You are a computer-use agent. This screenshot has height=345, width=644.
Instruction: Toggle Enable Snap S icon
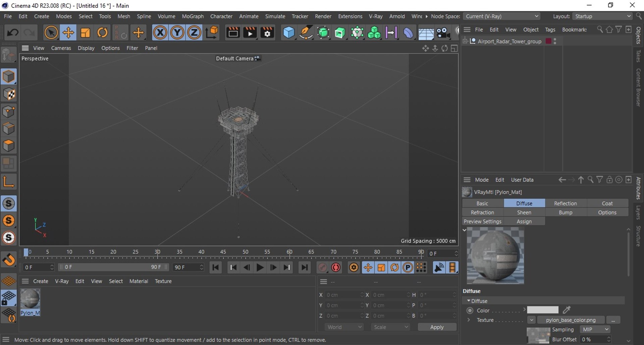point(8,204)
